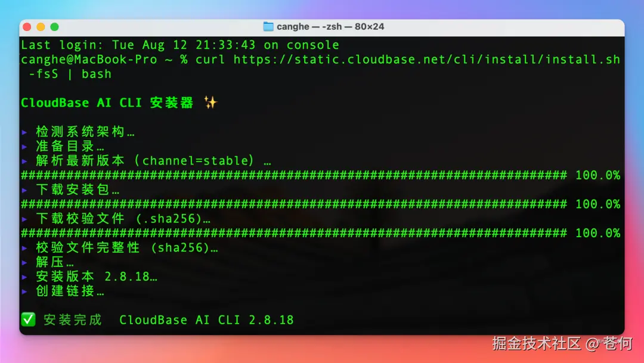Click the green checkmark emoji beside 安装完成
The image size is (644, 363).
click(x=29, y=319)
